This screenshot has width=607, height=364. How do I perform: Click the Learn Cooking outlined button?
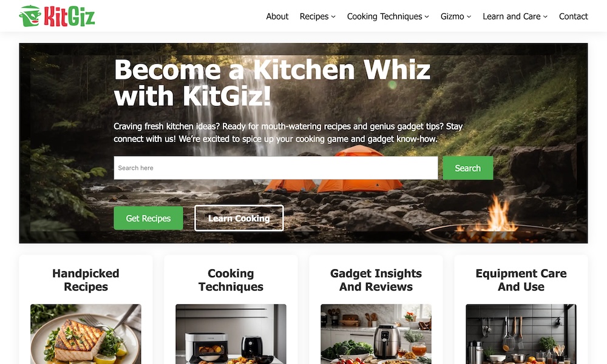(239, 218)
